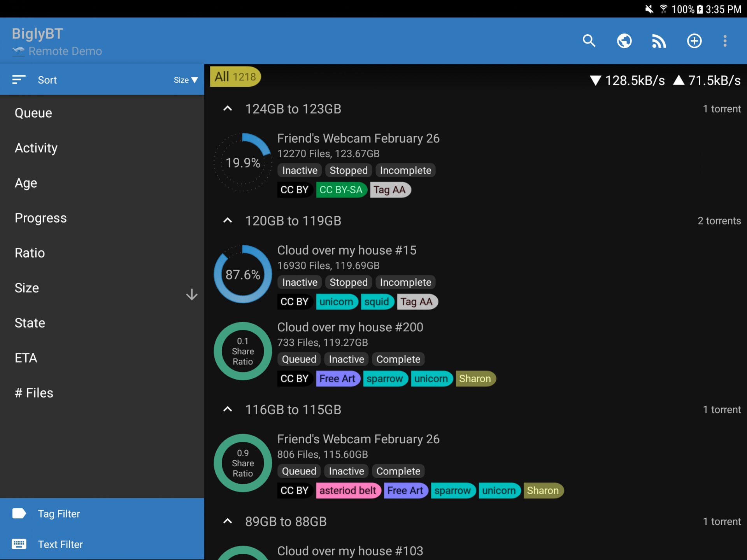
Task: Tap the swarm discovery globe icon
Action: click(x=624, y=41)
